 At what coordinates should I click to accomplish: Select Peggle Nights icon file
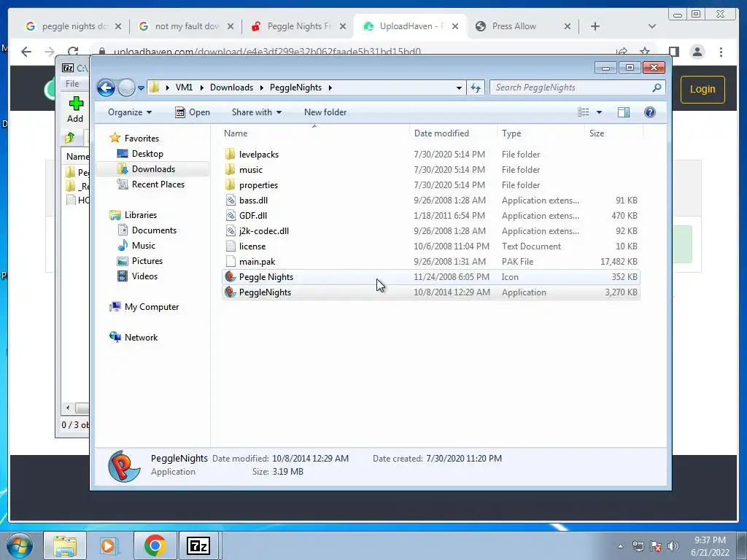pos(430,276)
